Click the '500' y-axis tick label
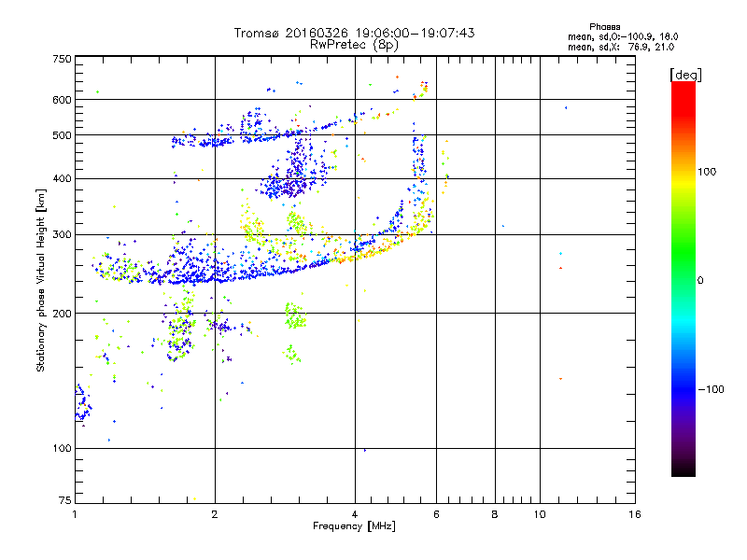The width and height of the screenshot is (747, 560). tap(62, 135)
